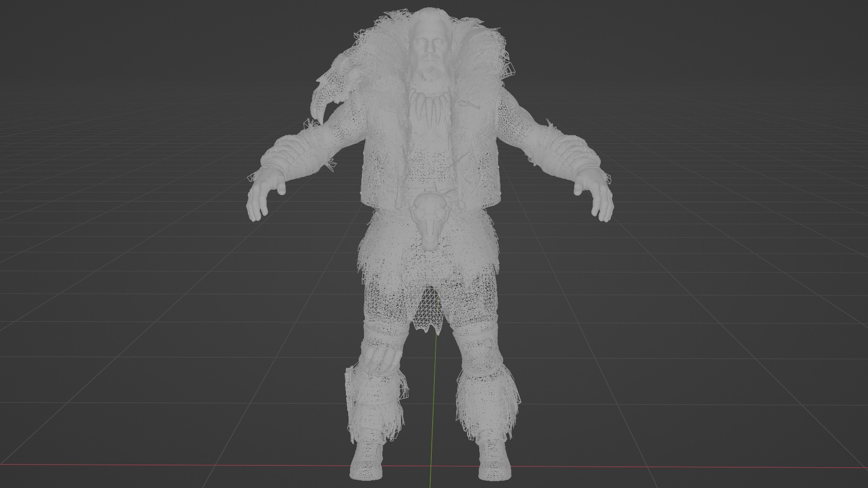Click the animal skull belt ornament
This screenshot has width=868, height=488.
tap(431, 221)
